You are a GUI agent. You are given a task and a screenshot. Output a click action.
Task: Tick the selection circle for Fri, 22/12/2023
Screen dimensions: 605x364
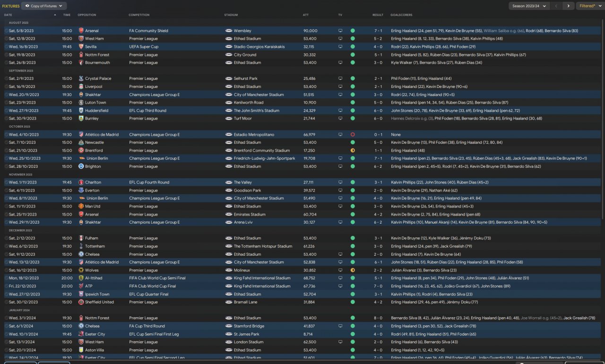click(x=6, y=286)
